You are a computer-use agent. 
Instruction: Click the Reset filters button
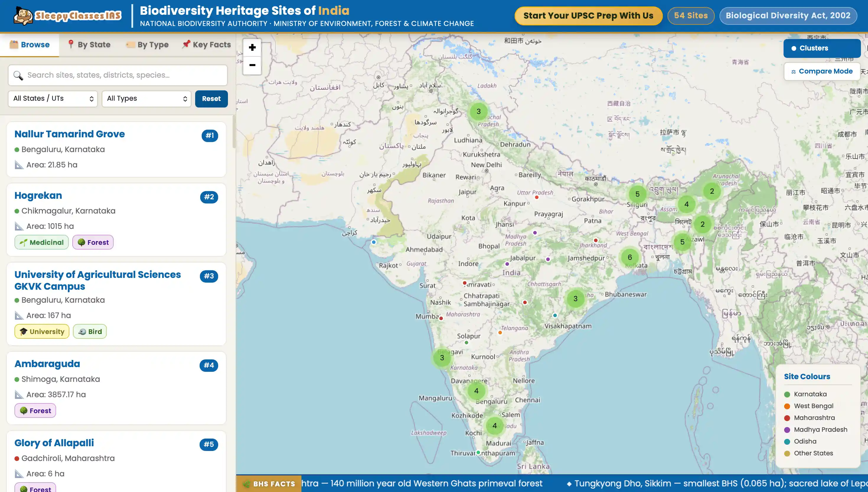tap(211, 99)
